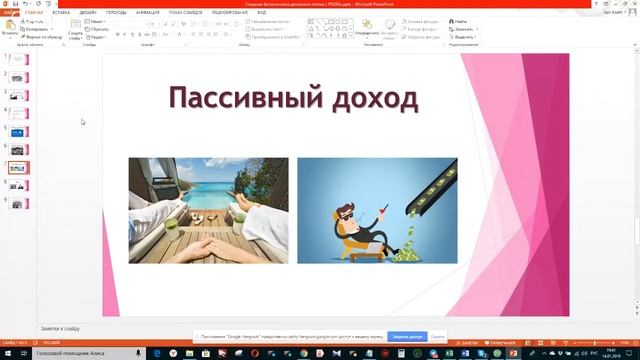640x360 pixels.
Task: Open the Section (Раздел) dropdown
Action: coord(96,37)
